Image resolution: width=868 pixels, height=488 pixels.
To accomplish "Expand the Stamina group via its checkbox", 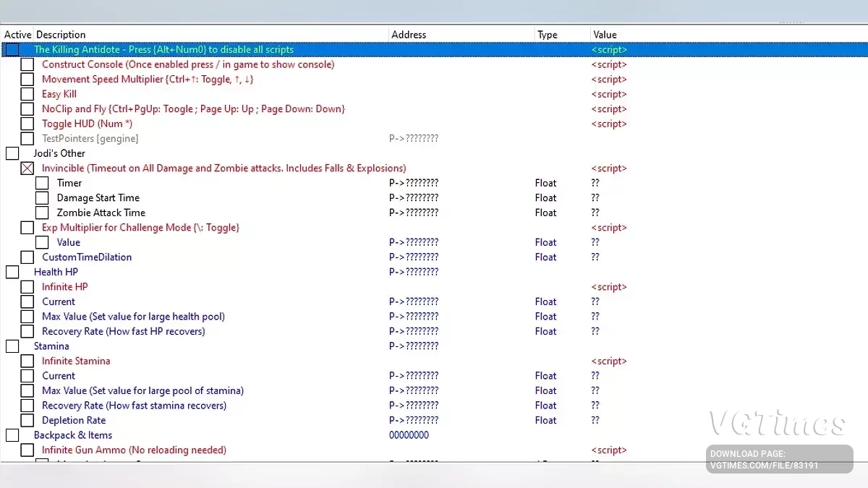I will [12, 346].
